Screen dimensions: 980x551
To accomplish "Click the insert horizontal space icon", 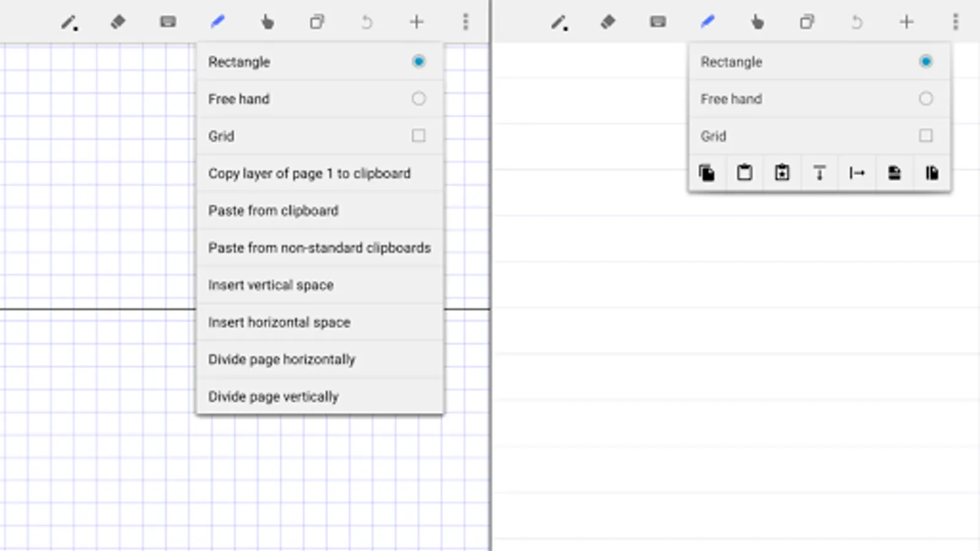I will [857, 173].
